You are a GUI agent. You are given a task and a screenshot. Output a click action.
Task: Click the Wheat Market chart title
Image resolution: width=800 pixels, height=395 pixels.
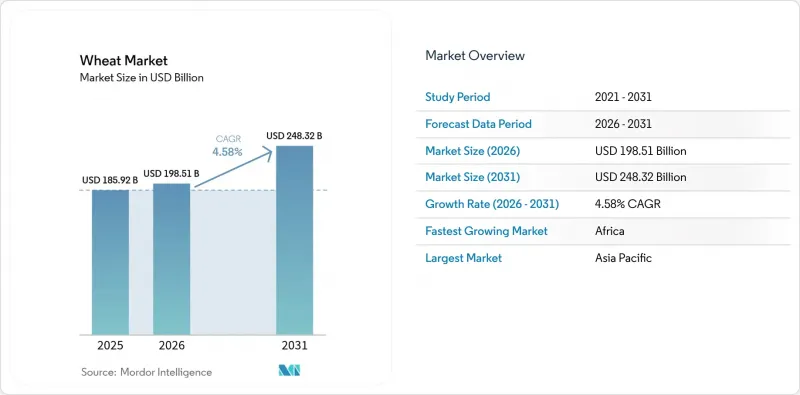pos(123,61)
